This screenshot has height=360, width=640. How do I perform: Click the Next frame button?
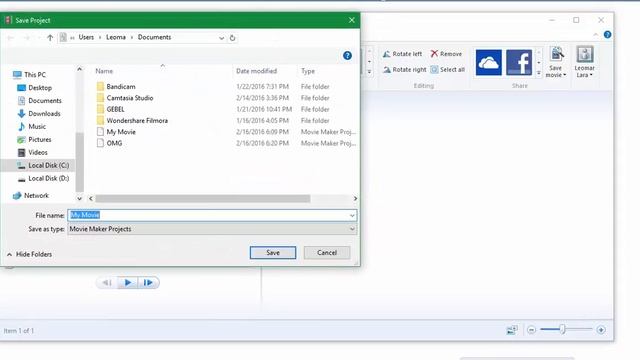(148, 282)
